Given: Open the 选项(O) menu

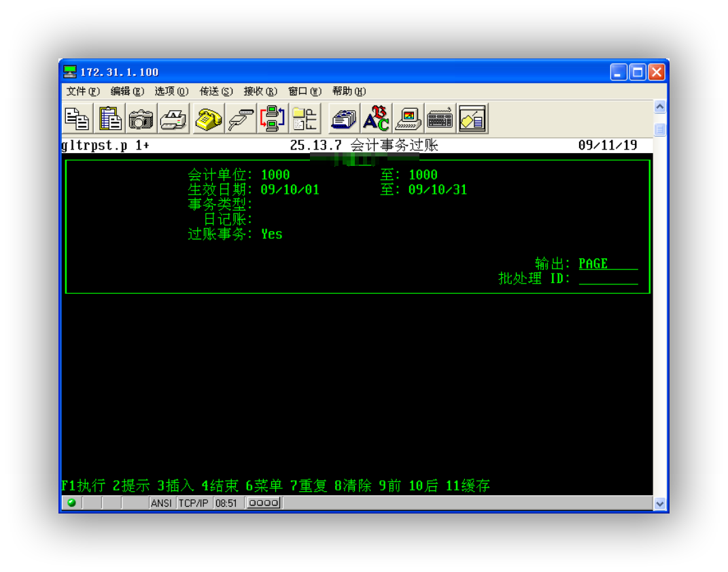Looking at the screenshot, I should coord(171,91).
